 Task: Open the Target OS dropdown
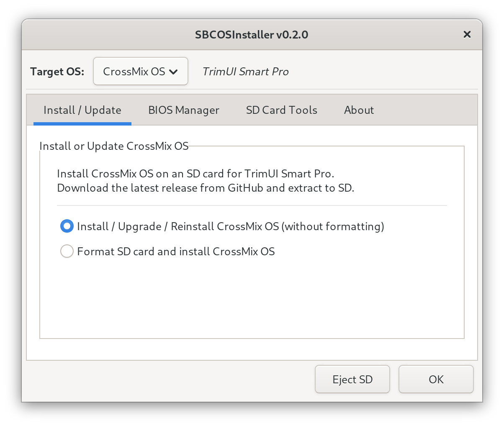click(x=140, y=72)
